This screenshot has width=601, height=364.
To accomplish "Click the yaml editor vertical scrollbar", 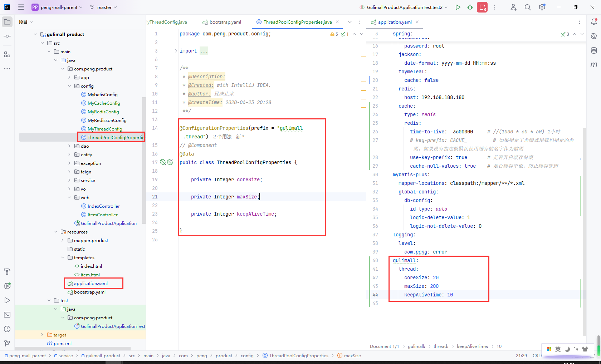I will [x=585, y=232].
